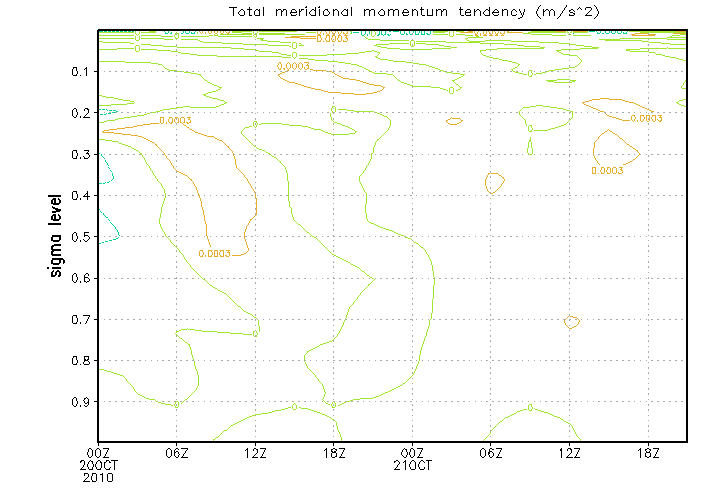Click the small orange contour at 06Z near sigma 0.4
720x500 pixels.
tap(495, 183)
